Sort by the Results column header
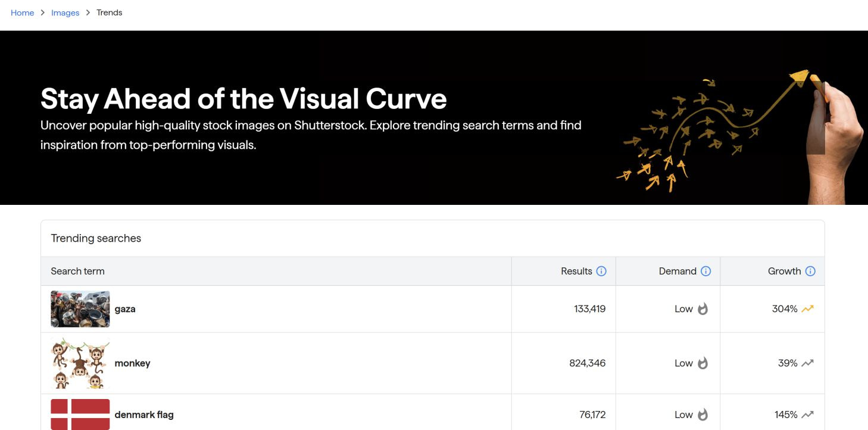The image size is (868, 430). (x=576, y=271)
